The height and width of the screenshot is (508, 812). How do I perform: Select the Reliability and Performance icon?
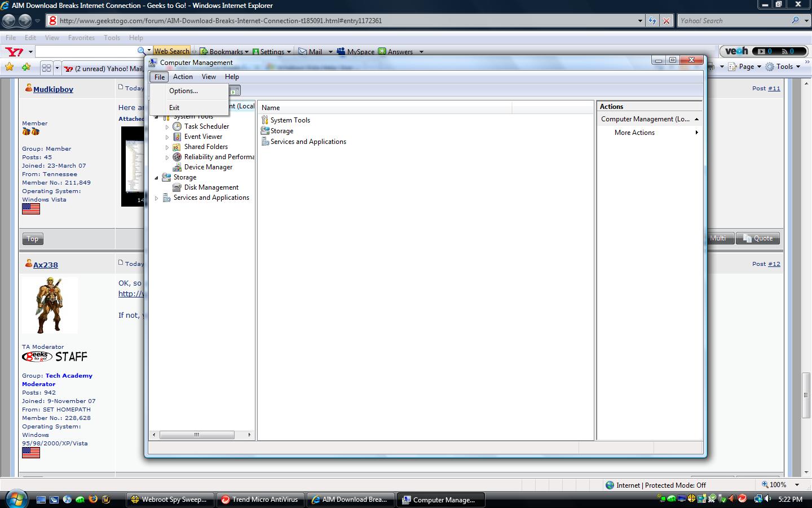tap(177, 157)
